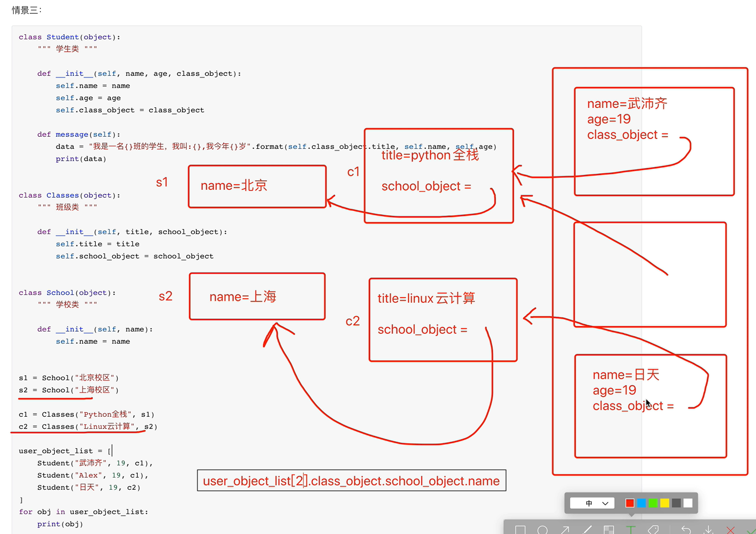Click the code line class School(object):
The width and height of the screenshot is (756, 534).
pyautogui.click(x=67, y=293)
